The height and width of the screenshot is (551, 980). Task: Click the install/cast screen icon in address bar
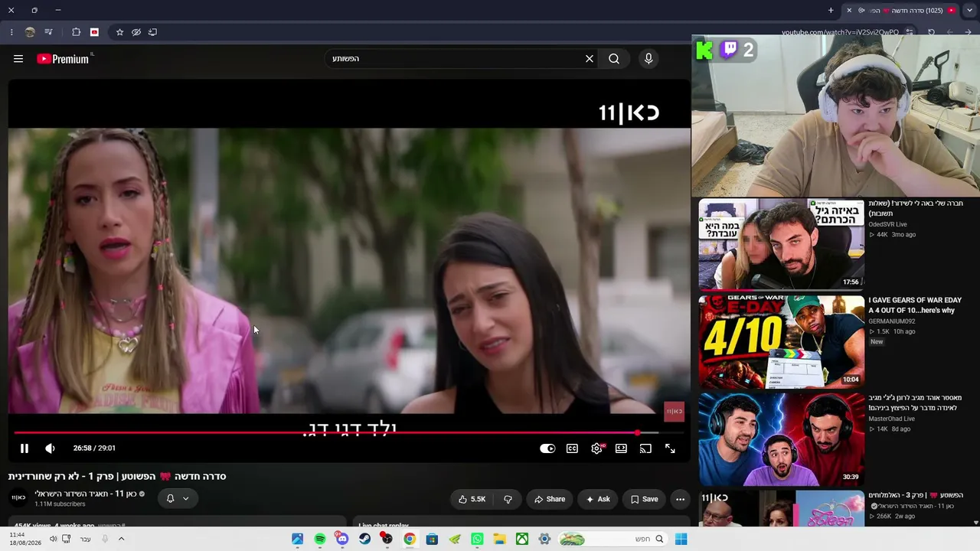point(152,32)
